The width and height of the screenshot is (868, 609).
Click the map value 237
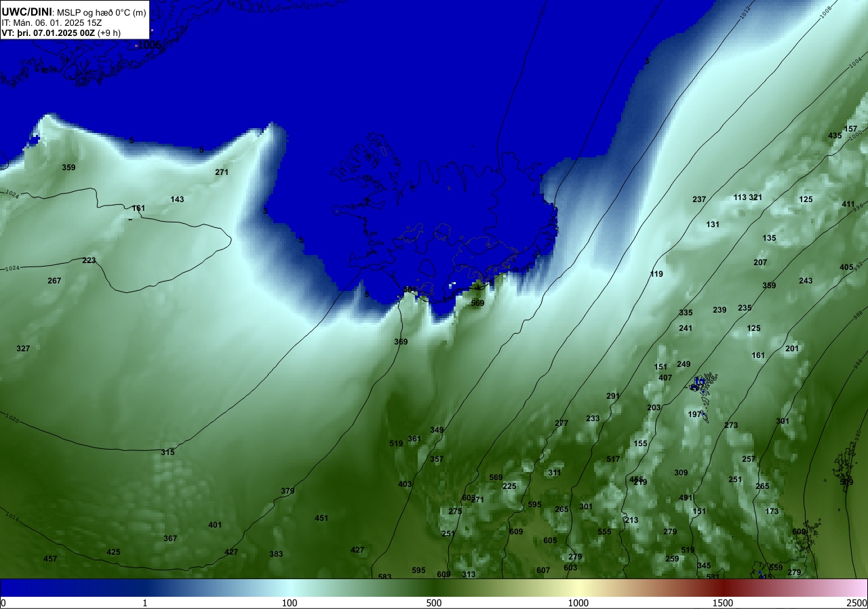pos(699,199)
